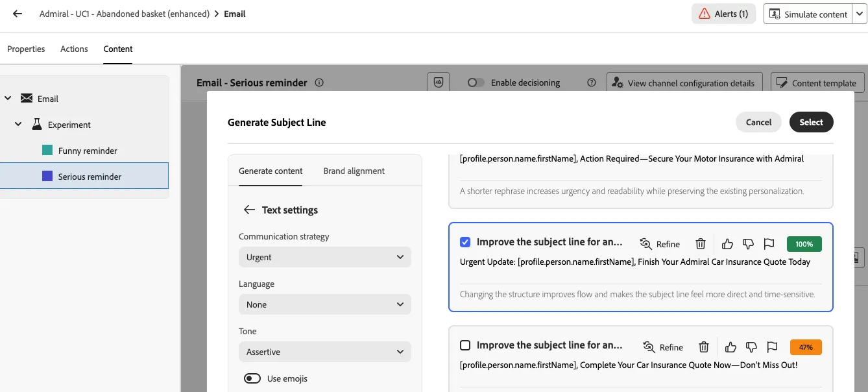
Task: Delete the 100% subject line via trash icon
Action: [701, 244]
